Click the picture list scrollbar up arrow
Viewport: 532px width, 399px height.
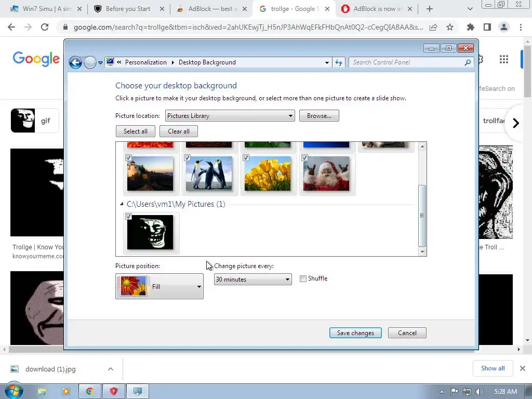pyautogui.click(x=422, y=147)
